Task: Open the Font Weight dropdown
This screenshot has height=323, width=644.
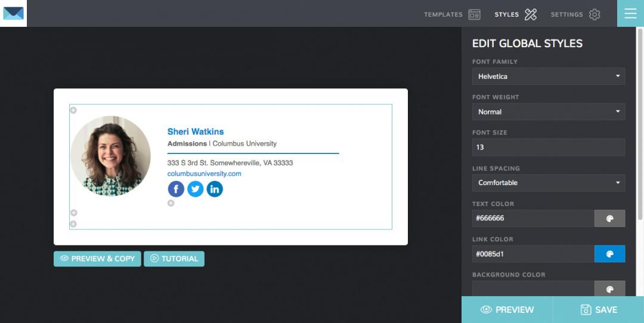Action: point(549,112)
